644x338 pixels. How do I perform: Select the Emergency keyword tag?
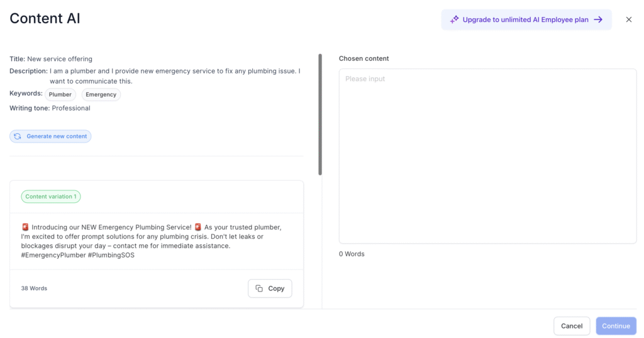point(101,94)
